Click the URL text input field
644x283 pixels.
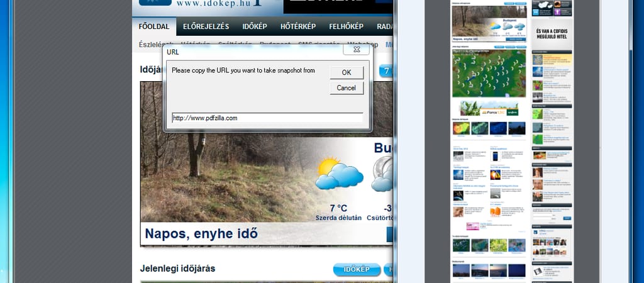tap(267, 118)
